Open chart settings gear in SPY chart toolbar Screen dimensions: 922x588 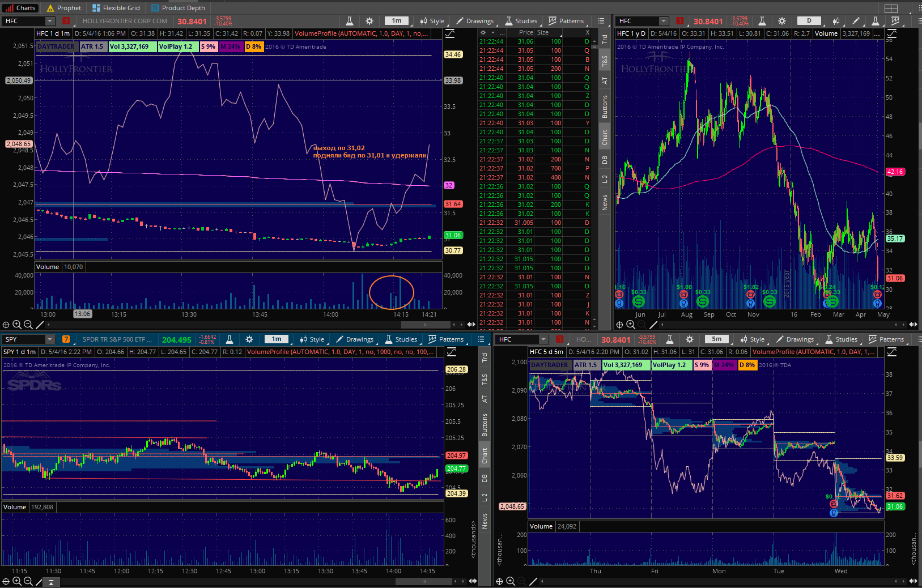[249, 339]
